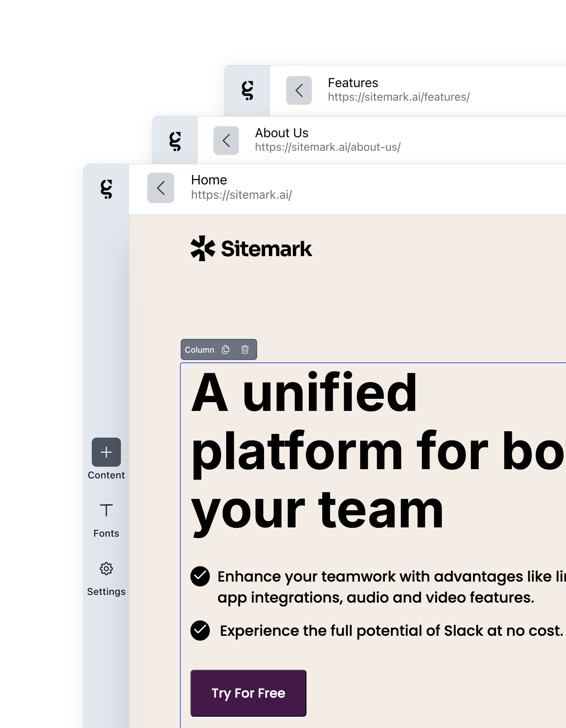
Task: Click the https://sitemark.ai/features/ URL
Action: [399, 97]
